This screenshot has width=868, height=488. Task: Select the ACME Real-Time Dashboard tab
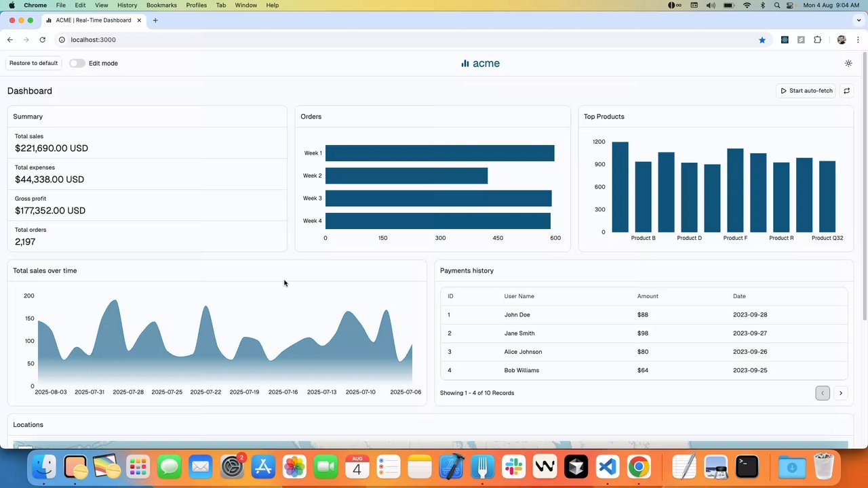click(x=94, y=20)
